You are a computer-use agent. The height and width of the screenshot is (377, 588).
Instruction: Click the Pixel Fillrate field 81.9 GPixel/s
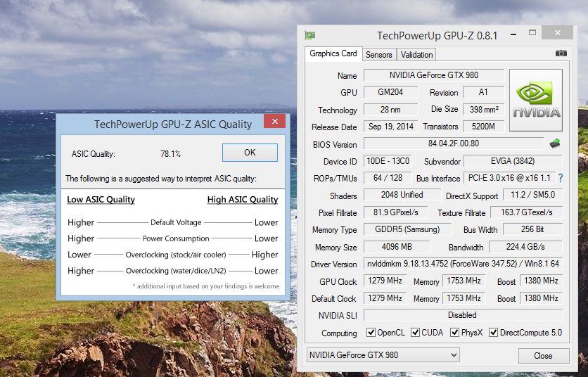click(x=395, y=212)
